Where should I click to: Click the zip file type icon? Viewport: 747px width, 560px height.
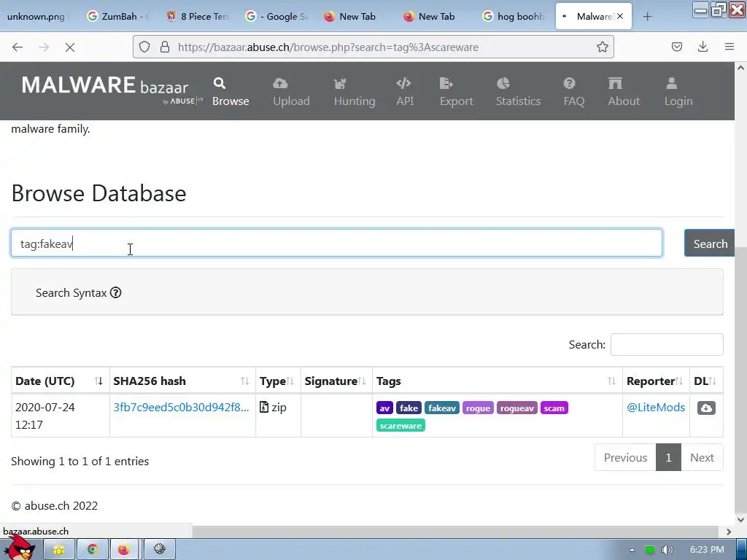264,407
